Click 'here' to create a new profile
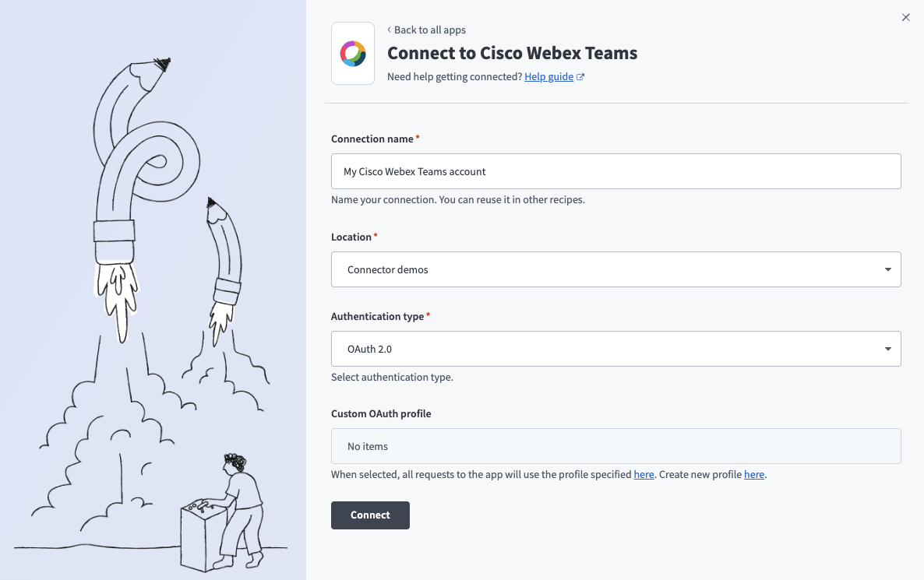 753,474
